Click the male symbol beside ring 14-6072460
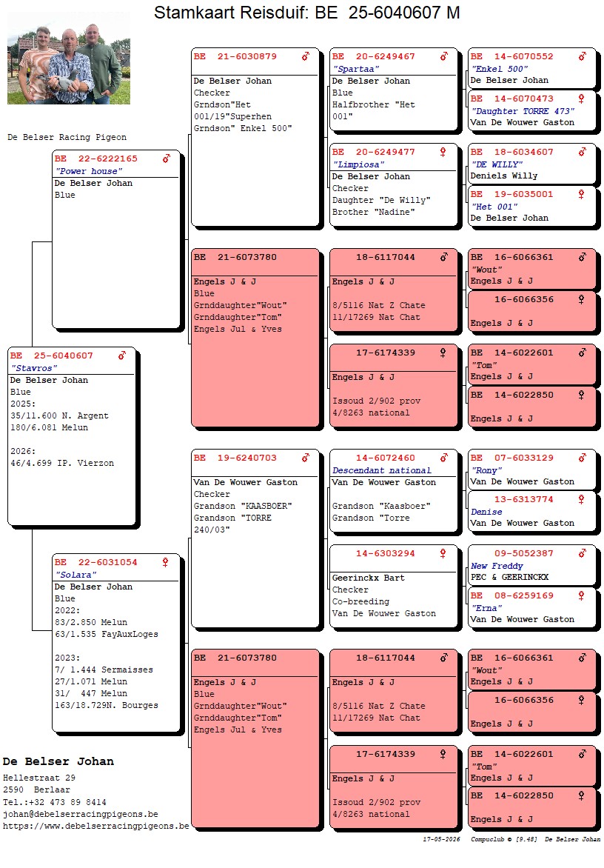This screenshot has width=604, height=868. pyautogui.click(x=443, y=458)
